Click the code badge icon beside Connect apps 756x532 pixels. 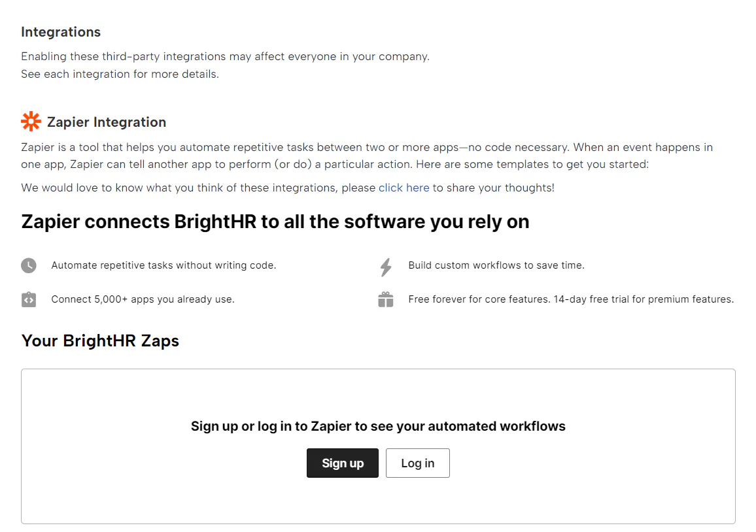(x=29, y=299)
